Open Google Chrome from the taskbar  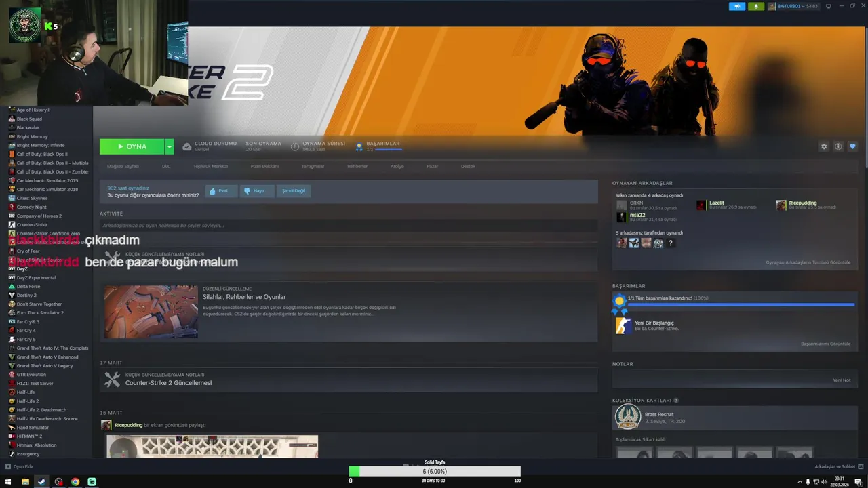75,482
